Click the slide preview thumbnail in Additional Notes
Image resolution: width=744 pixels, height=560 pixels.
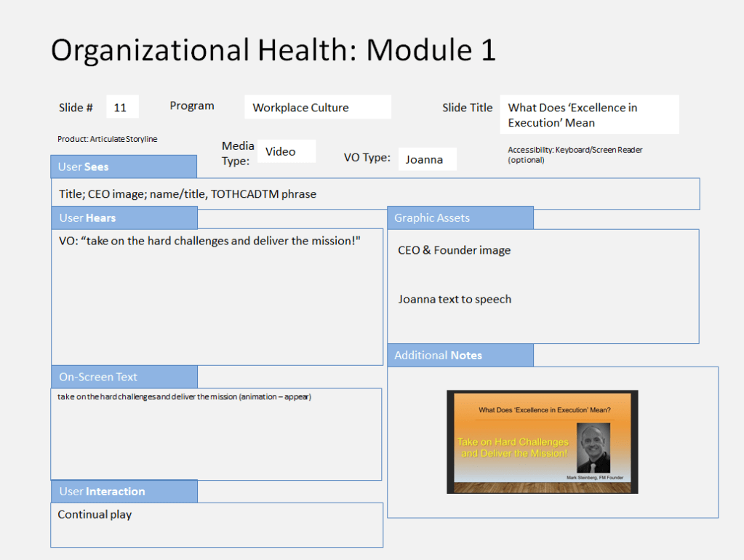tap(542, 441)
